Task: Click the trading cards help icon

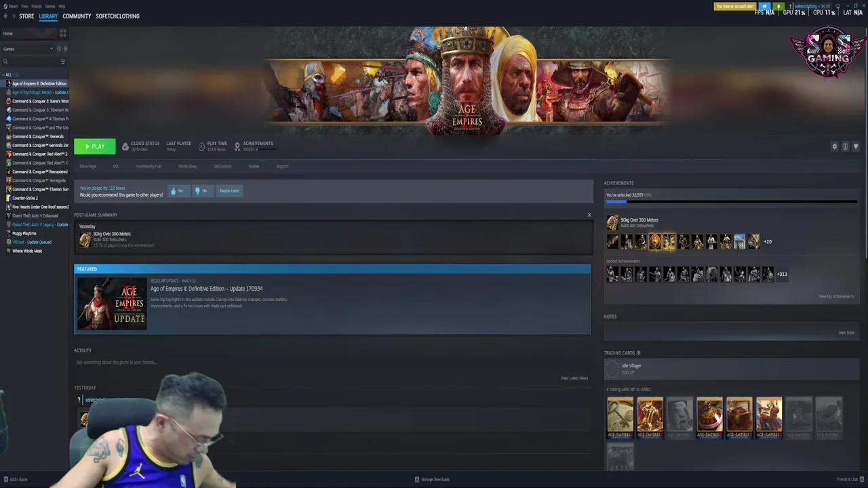Action: coord(638,352)
